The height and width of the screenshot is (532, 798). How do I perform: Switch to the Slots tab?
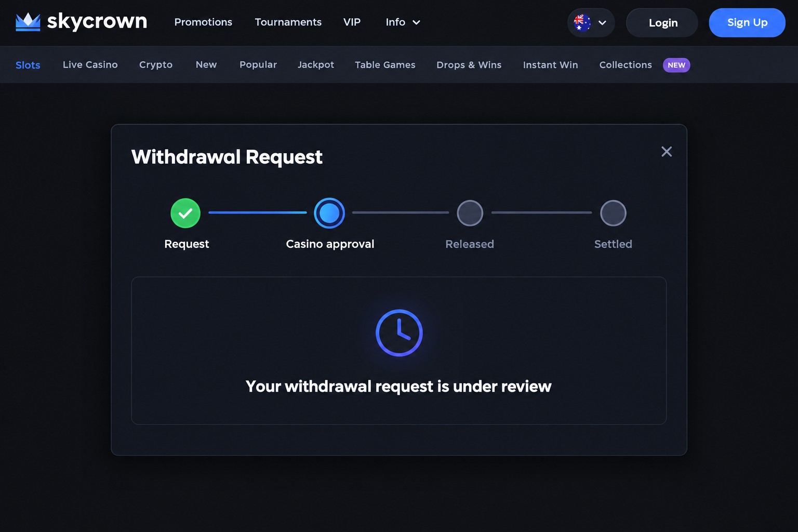point(28,65)
